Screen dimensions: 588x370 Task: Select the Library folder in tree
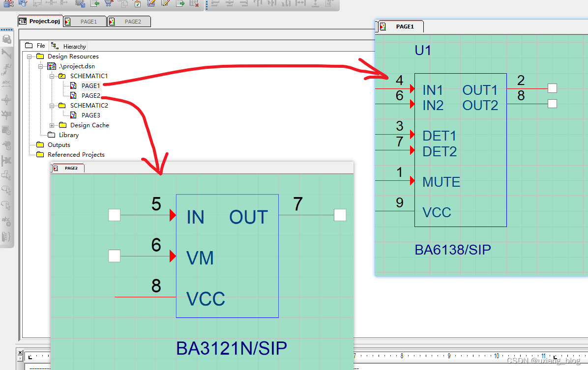point(69,135)
